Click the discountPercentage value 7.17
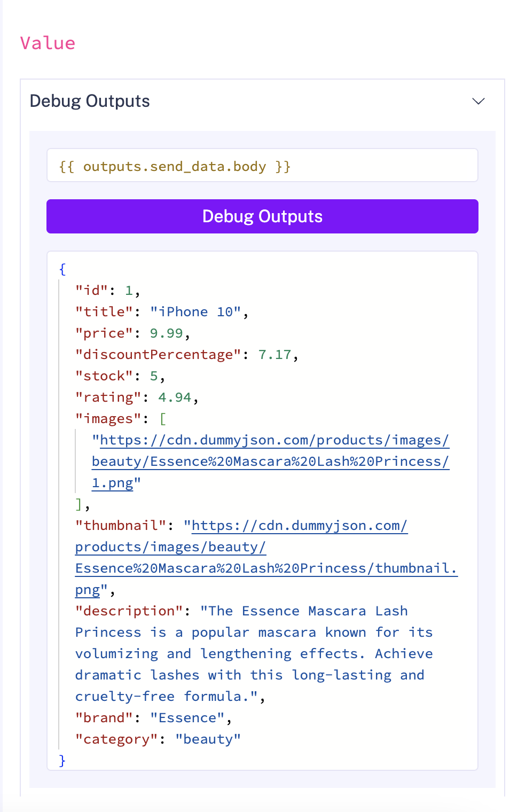 (x=275, y=354)
